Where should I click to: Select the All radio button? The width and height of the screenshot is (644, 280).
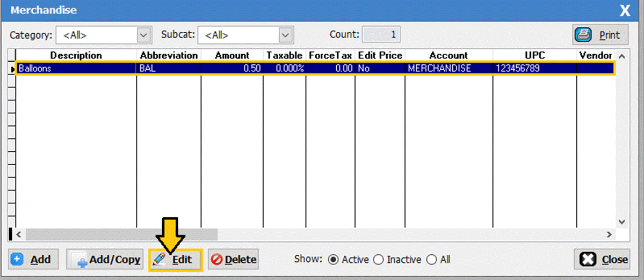tap(431, 260)
